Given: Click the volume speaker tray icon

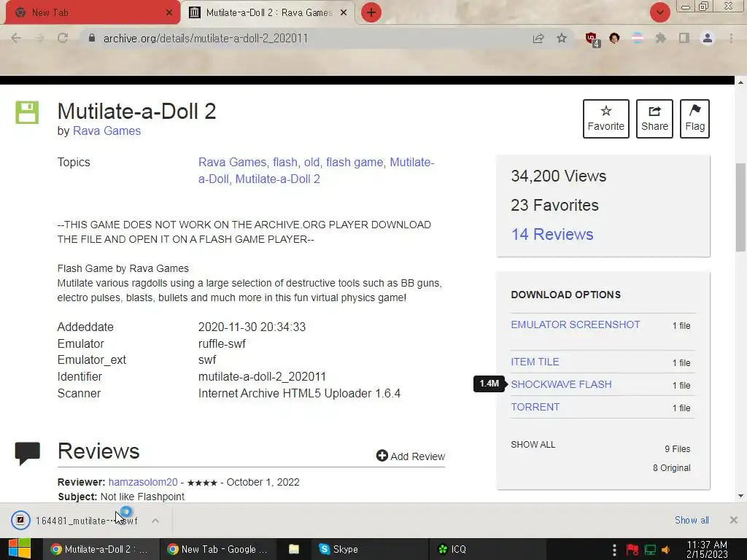Looking at the screenshot, I should pos(665,550).
